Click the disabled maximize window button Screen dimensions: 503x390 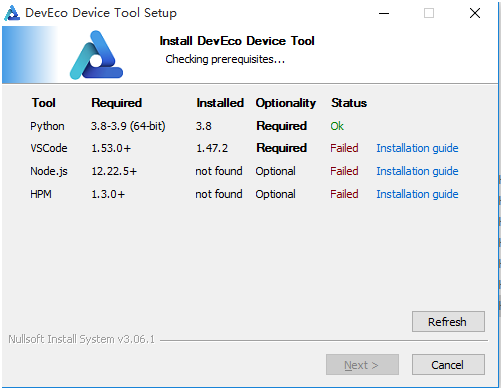(x=429, y=13)
